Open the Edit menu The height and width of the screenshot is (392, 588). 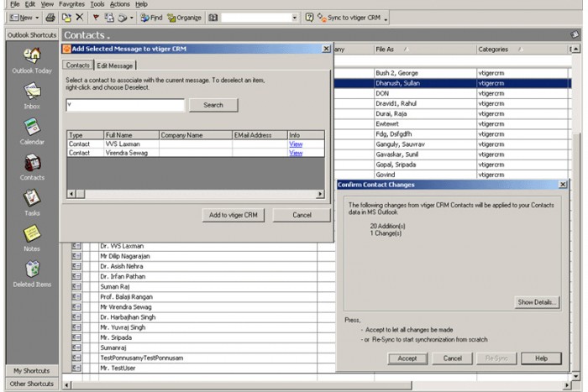pyautogui.click(x=29, y=4)
